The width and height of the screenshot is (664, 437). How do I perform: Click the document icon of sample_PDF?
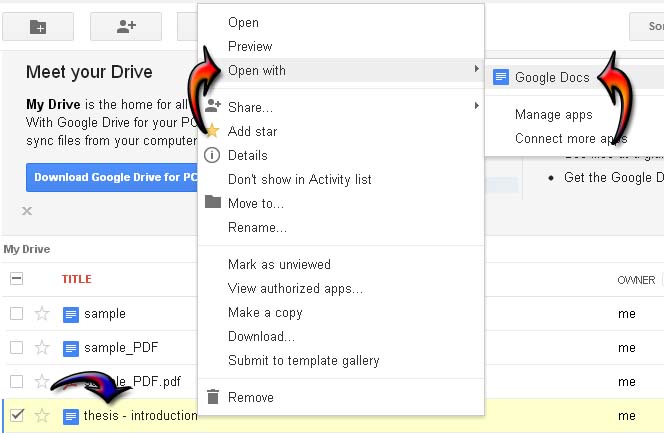coord(71,348)
